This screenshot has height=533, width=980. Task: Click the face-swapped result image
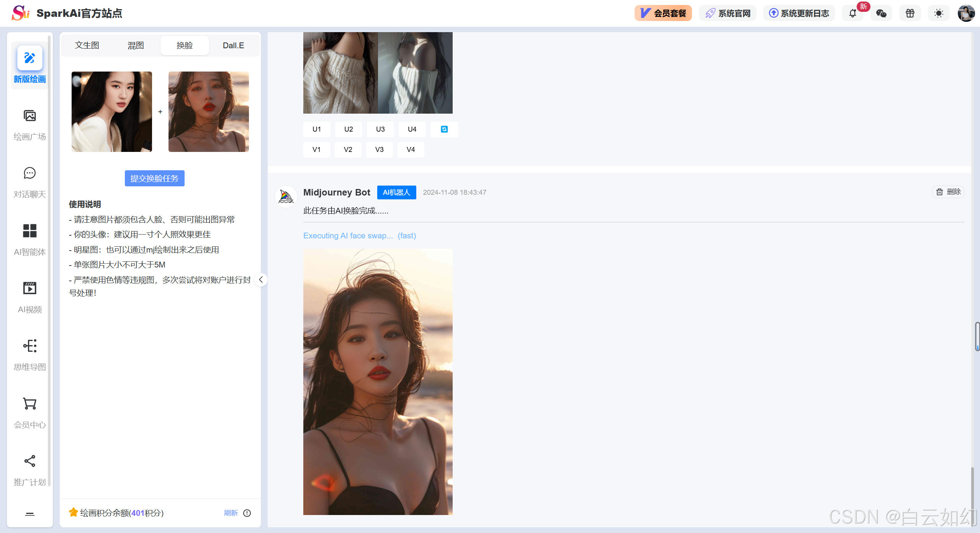pos(378,381)
